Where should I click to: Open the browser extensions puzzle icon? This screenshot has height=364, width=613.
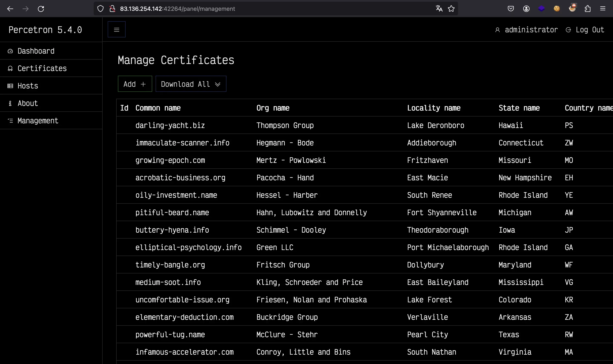(x=587, y=9)
